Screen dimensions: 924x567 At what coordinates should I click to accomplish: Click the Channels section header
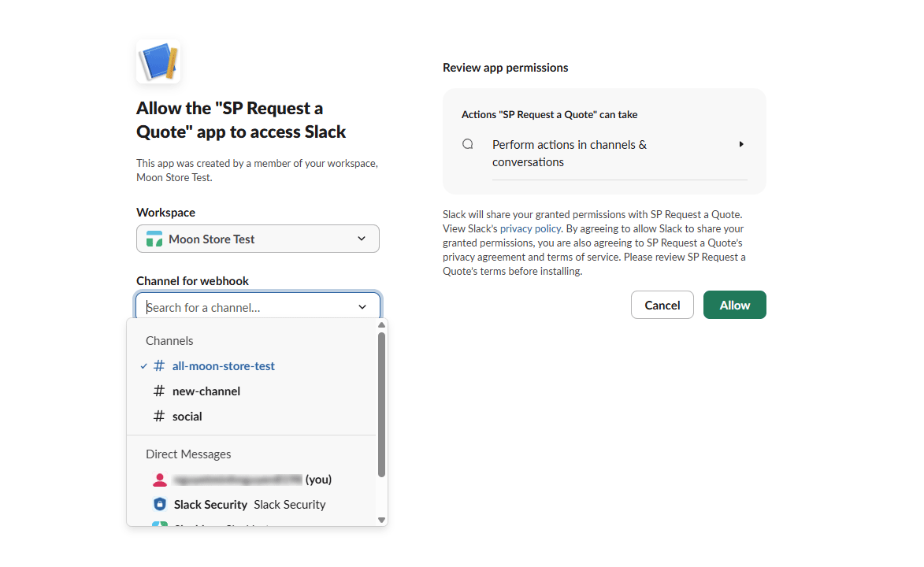tap(169, 341)
